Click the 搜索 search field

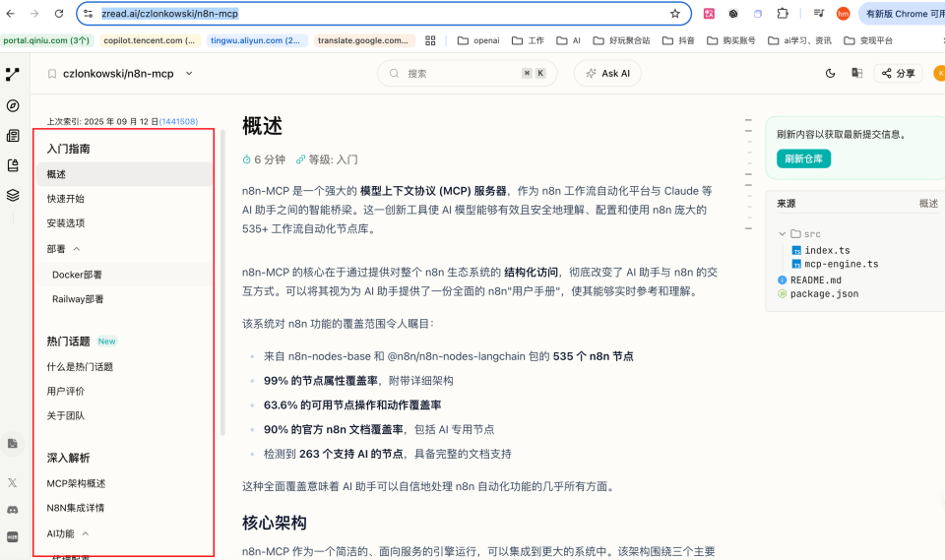click(x=467, y=74)
